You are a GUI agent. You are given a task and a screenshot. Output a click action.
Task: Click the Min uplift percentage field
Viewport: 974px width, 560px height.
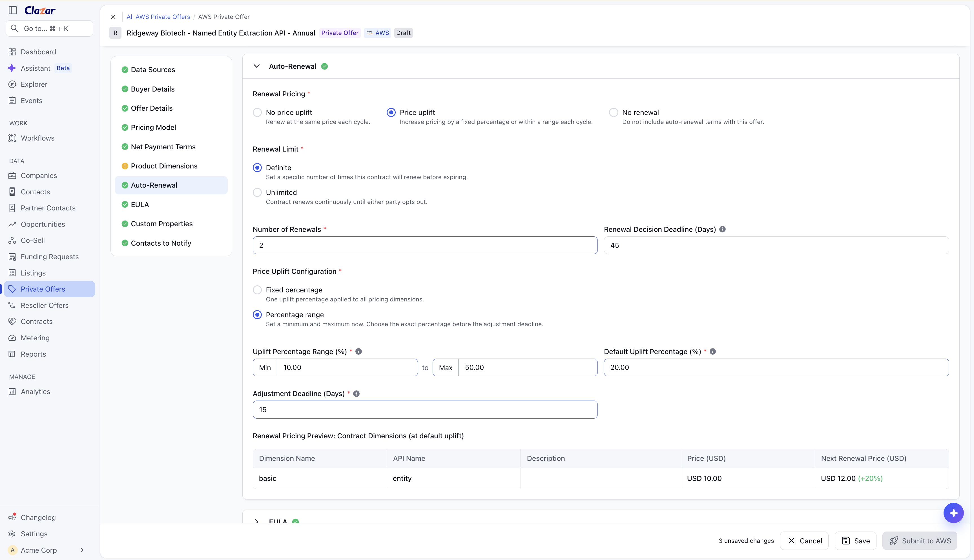click(347, 367)
